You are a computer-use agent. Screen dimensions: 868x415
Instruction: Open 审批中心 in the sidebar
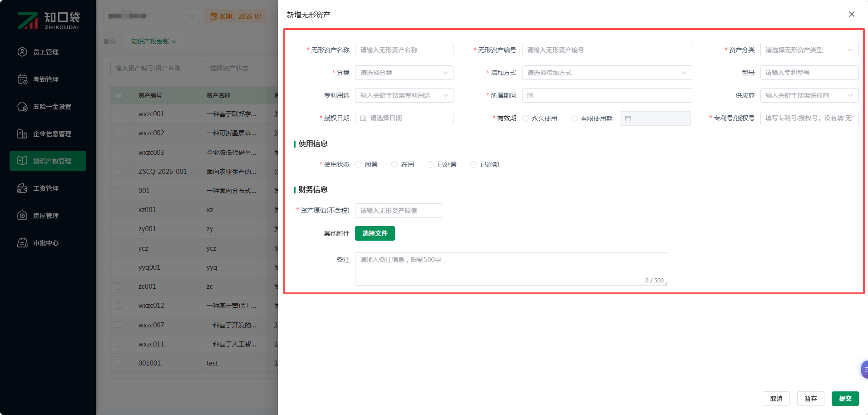click(x=48, y=242)
